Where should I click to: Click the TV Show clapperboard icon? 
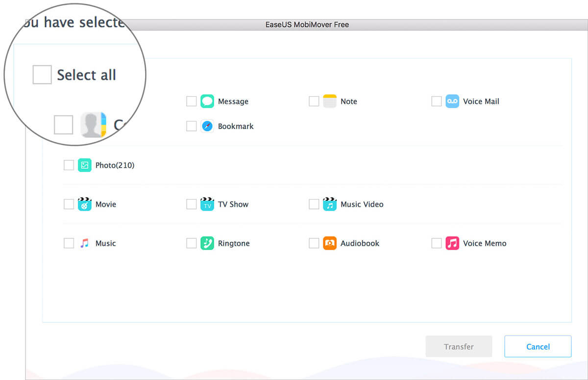207,204
